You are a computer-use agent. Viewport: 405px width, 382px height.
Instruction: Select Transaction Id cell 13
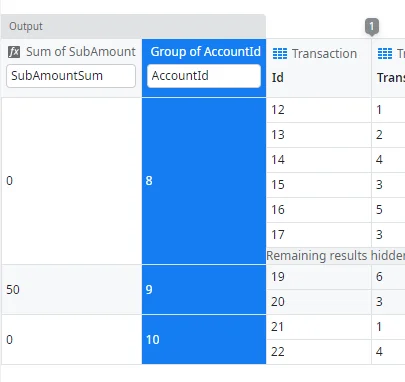319,135
